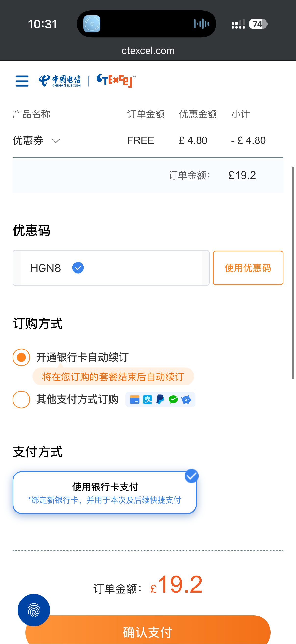Select 其他支付方式订购 radio option
The width and height of the screenshot is (296, 644).
[22, 400]
